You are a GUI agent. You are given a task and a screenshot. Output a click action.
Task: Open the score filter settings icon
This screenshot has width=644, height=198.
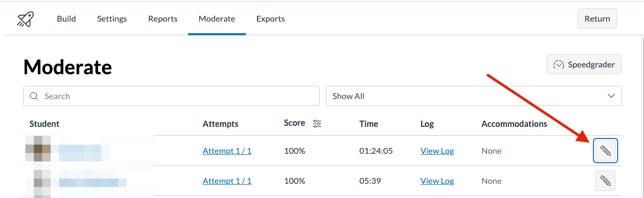(317, 124)
